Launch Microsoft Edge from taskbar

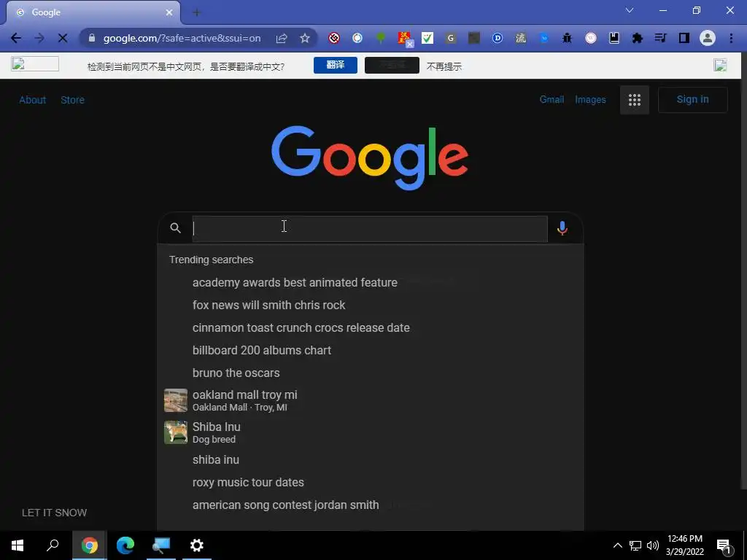(125, 545)
